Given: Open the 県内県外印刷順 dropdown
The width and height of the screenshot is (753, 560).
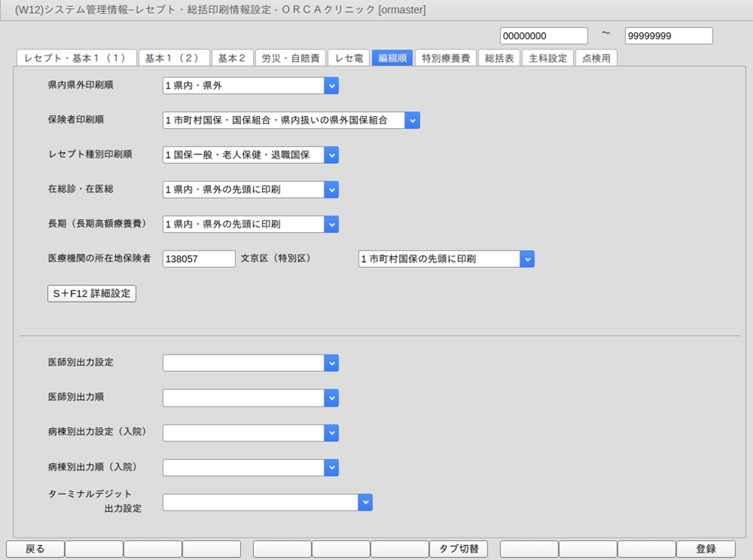Looking at the screenshot, I should click(332, 86).
